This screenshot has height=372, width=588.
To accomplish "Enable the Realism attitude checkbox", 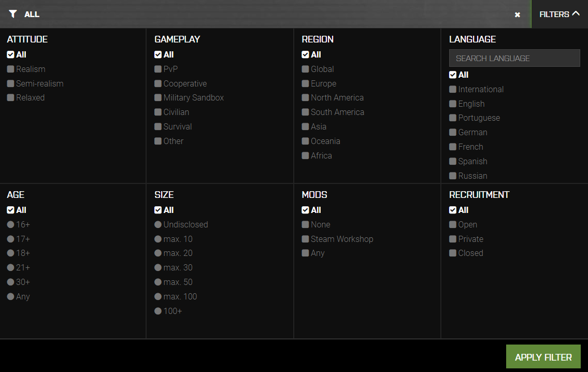I will pyautogui.click(x=10, y=69).
